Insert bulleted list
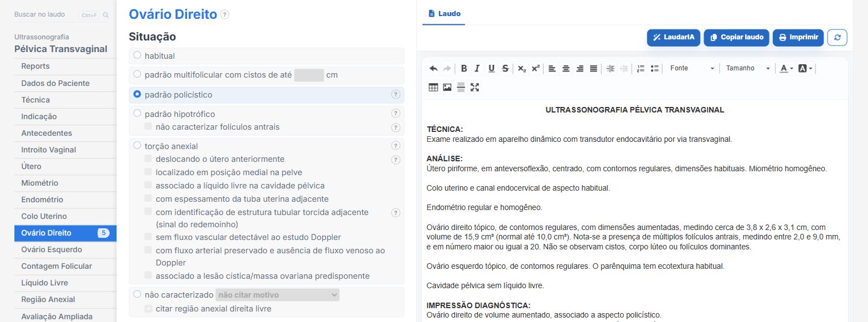 tap(654, 68)
